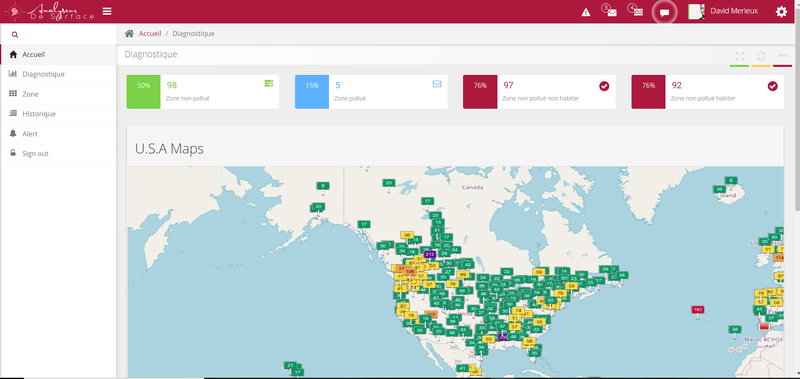Click check icon on the 92 card
This screenshot has width=800, height=379.
[x=772, y=86]
